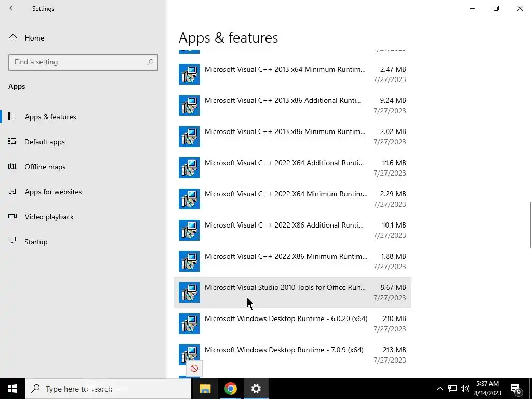Click icon of Visual C++ 2022 X64 Minimum Runtime
This screenshot has height=399, width=532.
pos(189,199)
